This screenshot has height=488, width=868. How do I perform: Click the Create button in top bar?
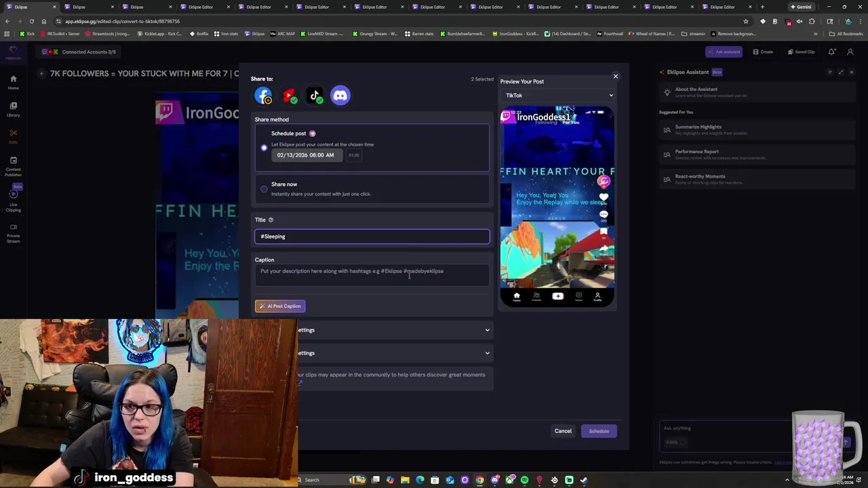763,52
